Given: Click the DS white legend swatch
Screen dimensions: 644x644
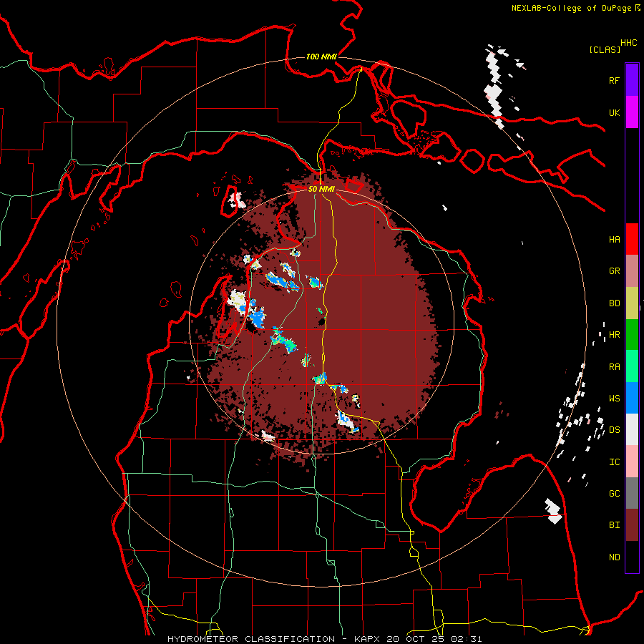Looking at the screenshot, I should coord(632,429).
